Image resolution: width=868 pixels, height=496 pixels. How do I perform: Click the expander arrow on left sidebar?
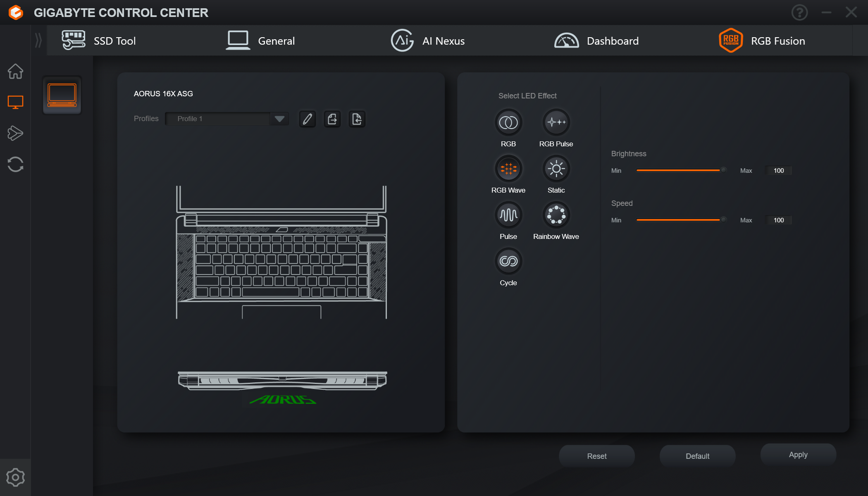click(x=38, y=40)
